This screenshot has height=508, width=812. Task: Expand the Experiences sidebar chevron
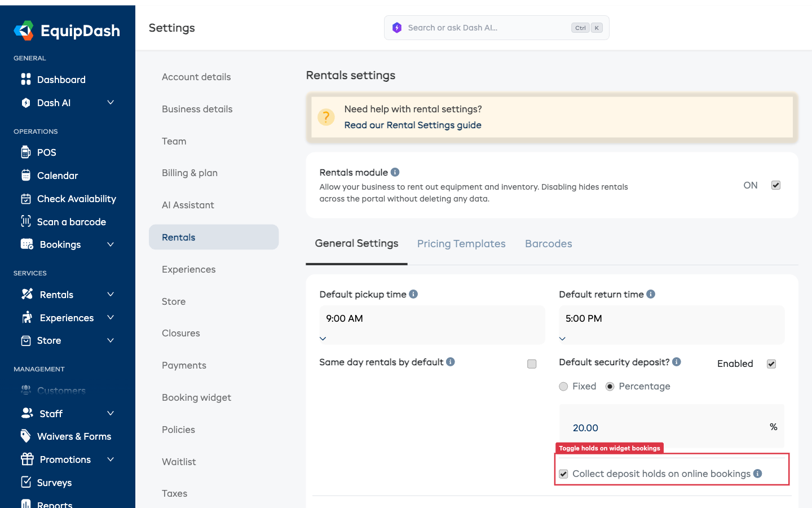111,317
